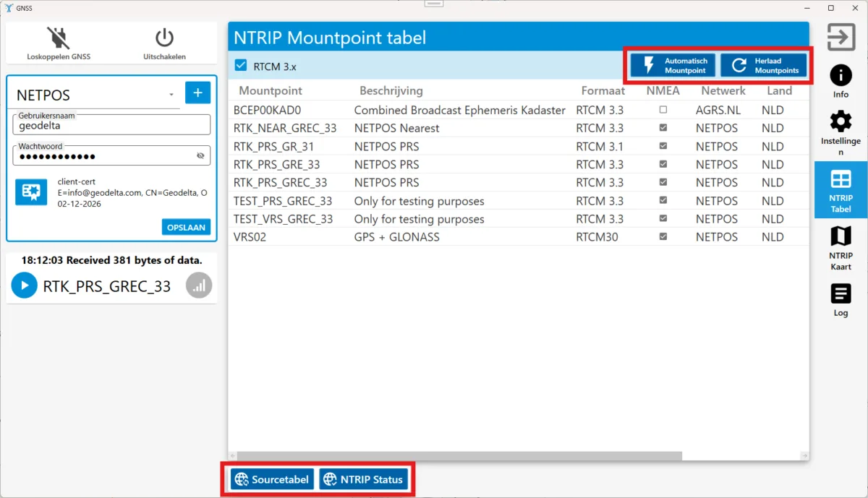The image size is (868, 498).
Task: Check the NMEA box for BCEP00KAD0
Action: [663, 110]
